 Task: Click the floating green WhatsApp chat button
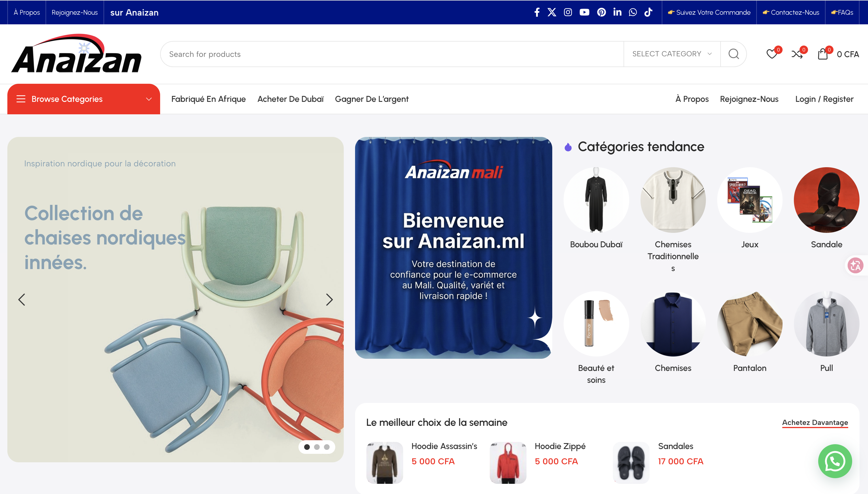[835, 461]
